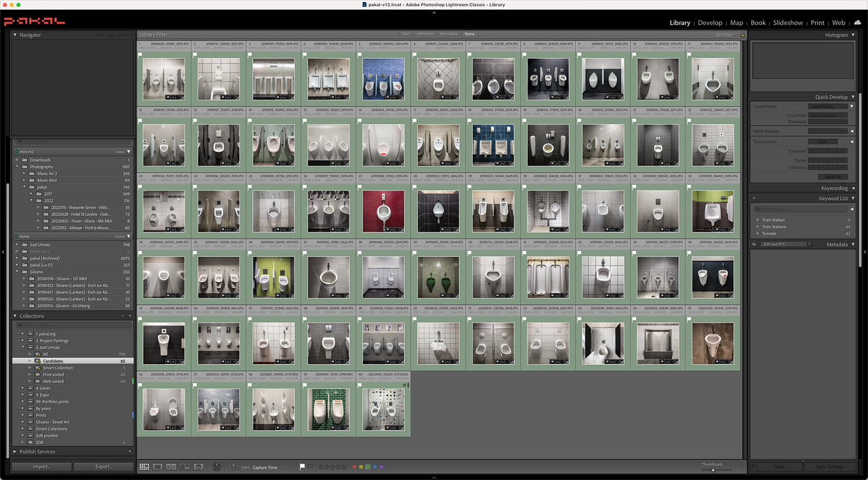Toggle the pick flag in the toolbar

point(302,466)
